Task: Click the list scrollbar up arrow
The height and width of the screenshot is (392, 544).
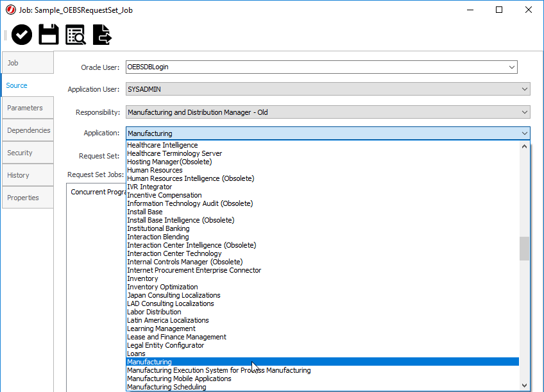Action: tap(524, 146)
